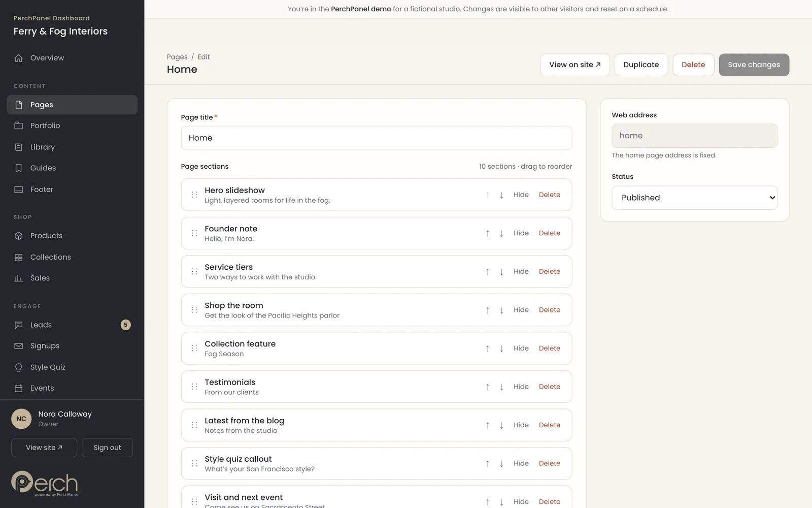Click the Pages breadcrumb link
The width and height of the screenshot is (812, 508).
[177, 57]
